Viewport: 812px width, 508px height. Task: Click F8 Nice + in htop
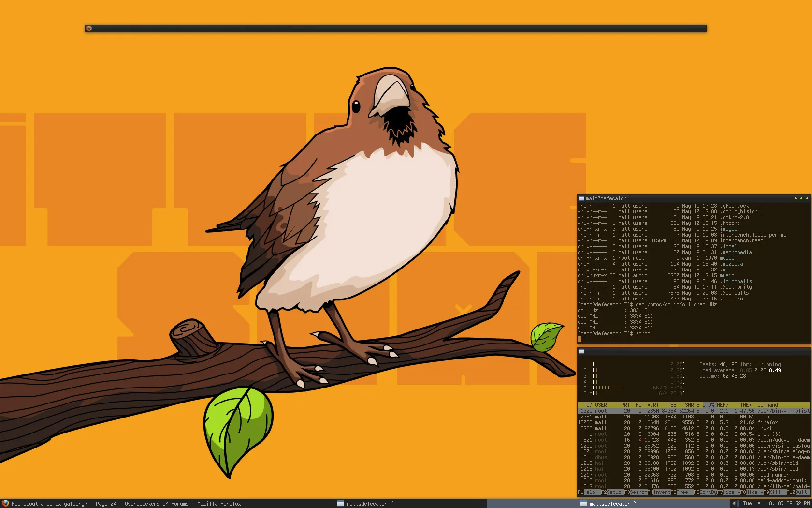[752, 492]
